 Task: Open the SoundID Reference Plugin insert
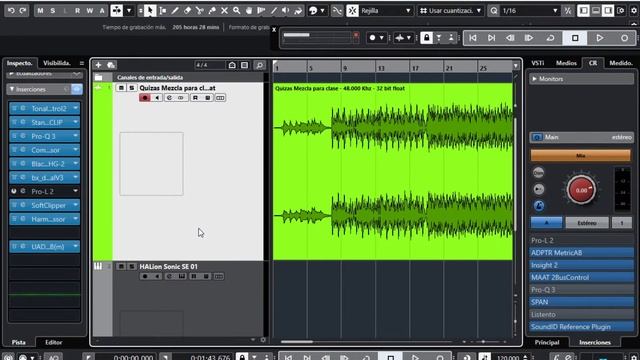coord(581,327)
